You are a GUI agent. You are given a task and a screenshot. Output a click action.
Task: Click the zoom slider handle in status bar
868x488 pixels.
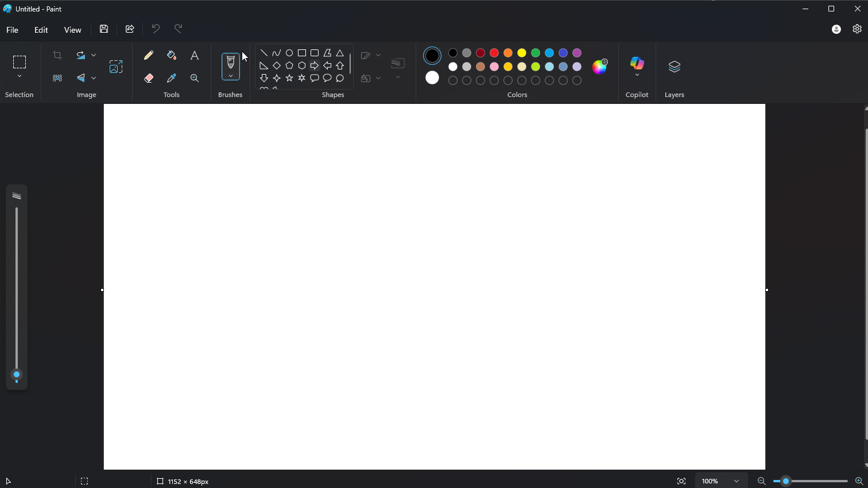(x=786, y=481)
